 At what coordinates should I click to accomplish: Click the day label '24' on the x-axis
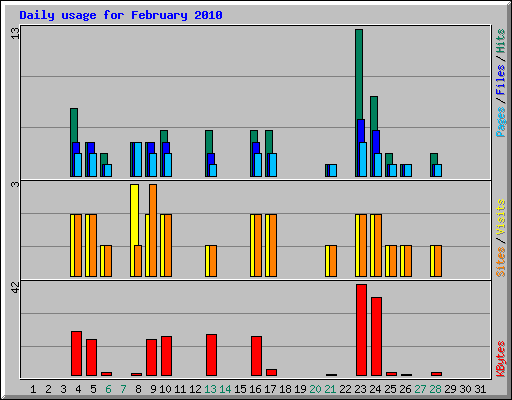point(375,389)
